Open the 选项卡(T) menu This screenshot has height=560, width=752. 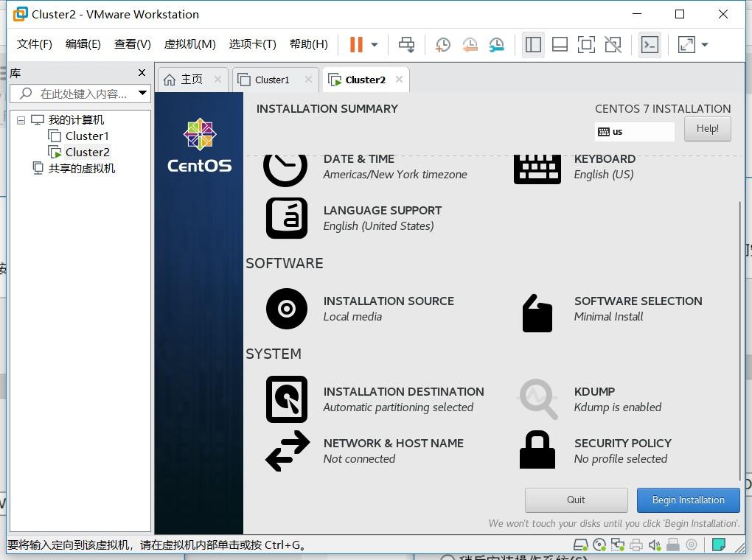tap(253, 44)
